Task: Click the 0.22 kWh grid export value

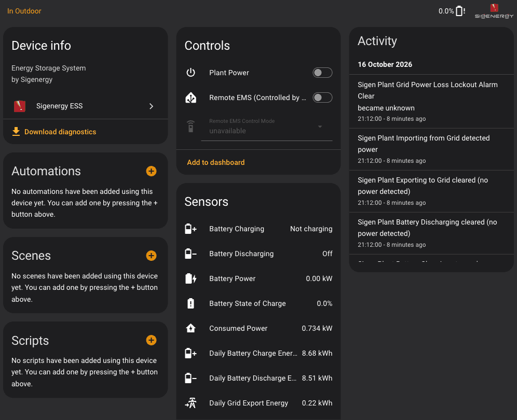Action: click(x=317, y=403)
